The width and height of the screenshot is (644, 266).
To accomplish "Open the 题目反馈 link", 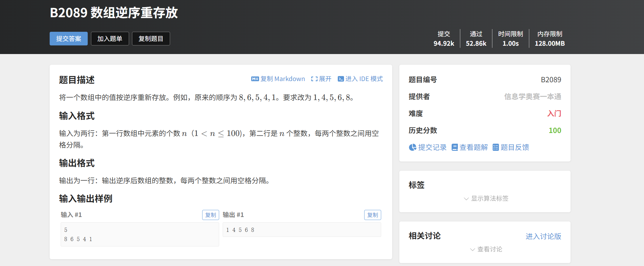I will pyautogui.click(x=515, y=148).
